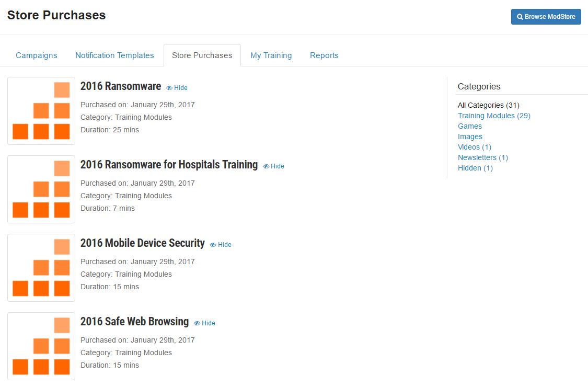Screen dimensions: 588x386
Task: Click 2016 Ransomware for Hospitals Training title
Action: click(x=169, y=165)
